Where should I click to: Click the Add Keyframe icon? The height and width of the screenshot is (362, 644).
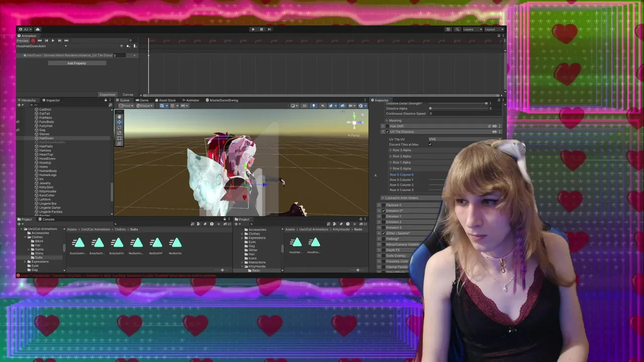pyautogui.click(x=128, y=46)
